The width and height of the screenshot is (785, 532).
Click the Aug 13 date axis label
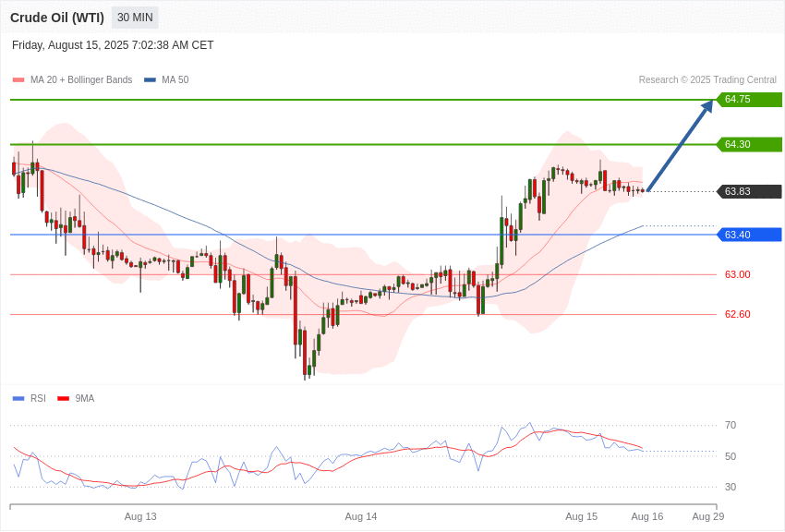(140, 516)
